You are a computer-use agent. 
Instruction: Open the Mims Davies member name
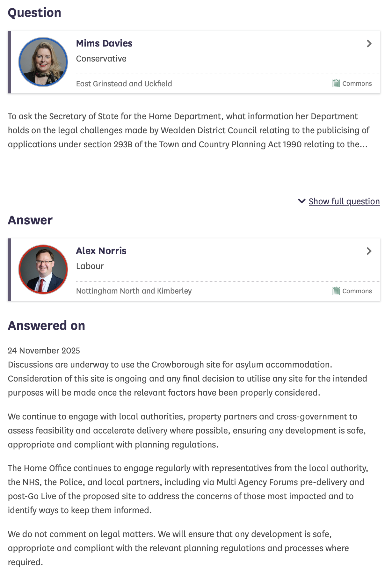coord(104,43)
